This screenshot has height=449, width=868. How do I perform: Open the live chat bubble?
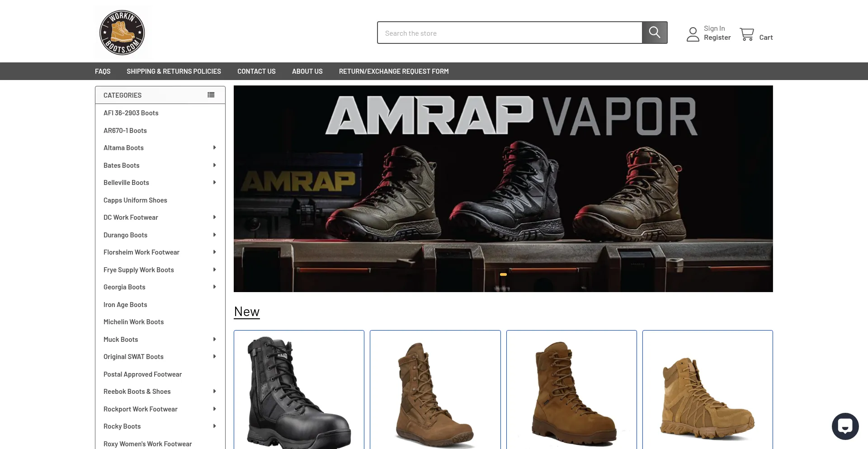click(x=845, y=425)
